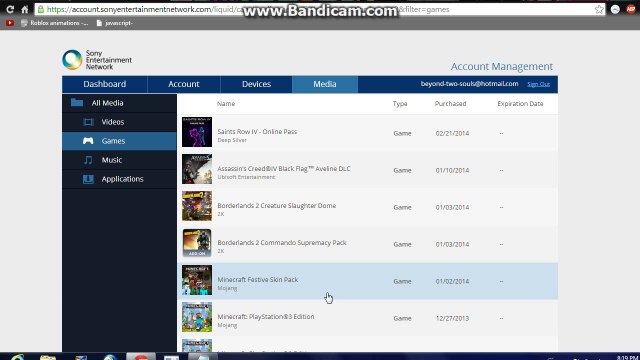The image size is (640, 360).
Task: Click the Deep Silver publisher label
Action: click(232, 140)
